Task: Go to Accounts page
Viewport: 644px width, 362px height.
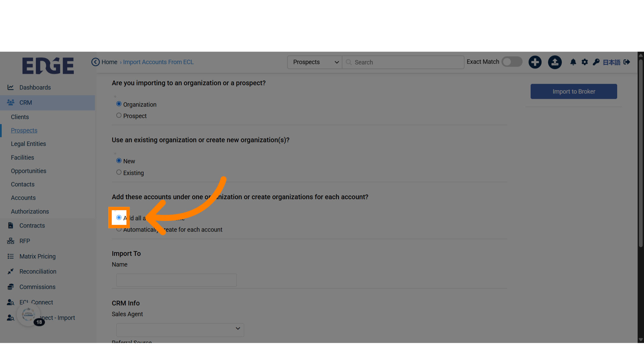Action: (x=23, y=198)
